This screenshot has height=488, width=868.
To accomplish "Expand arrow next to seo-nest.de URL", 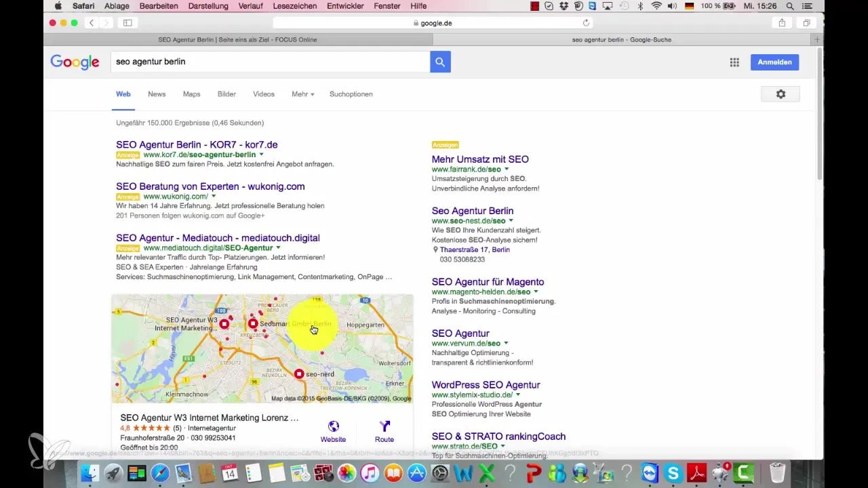I will click(511, 221).
